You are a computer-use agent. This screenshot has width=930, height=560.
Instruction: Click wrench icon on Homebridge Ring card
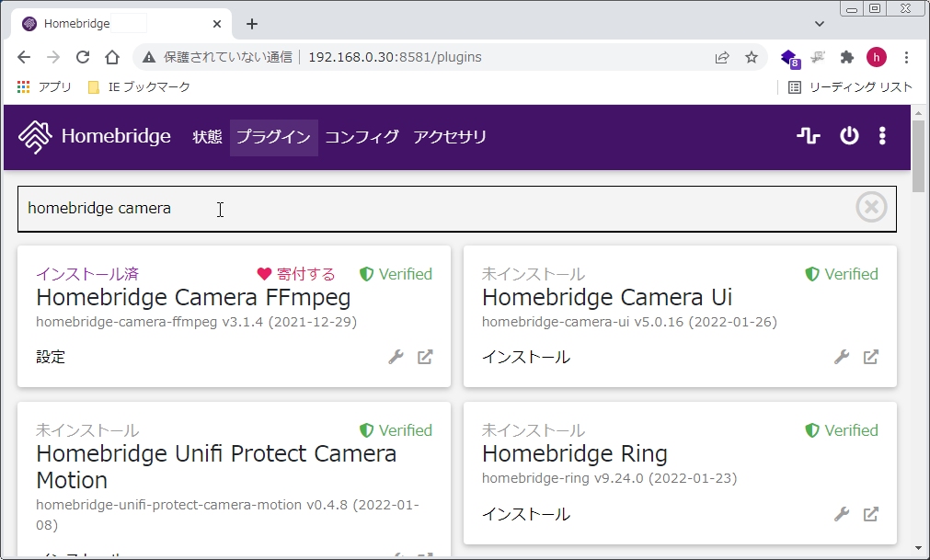tap(841, 514)
